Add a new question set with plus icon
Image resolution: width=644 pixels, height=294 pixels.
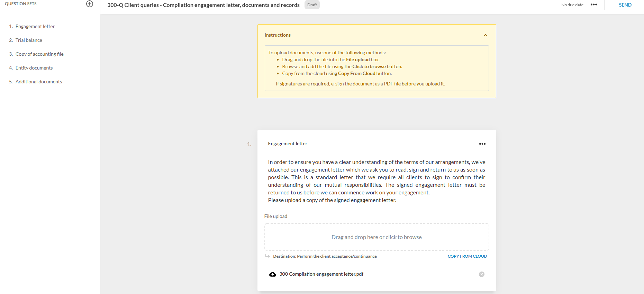(90, 4)
